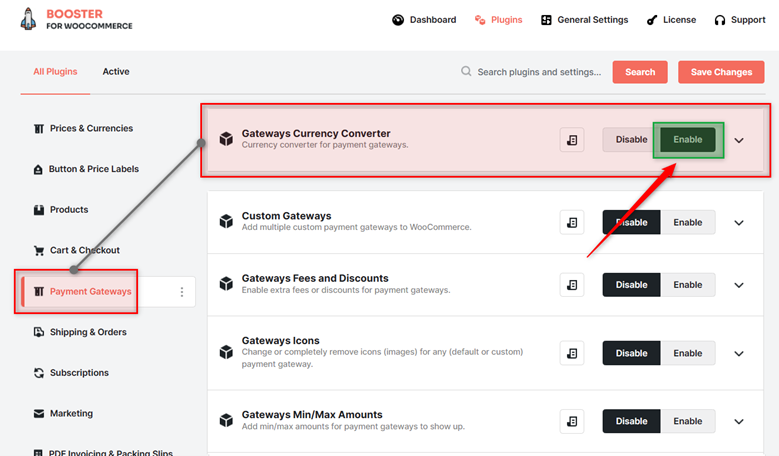Image resolution: width=779 pixels, height=456 pixels.
Task: Click the Booster rocket logo
Action: [x=28, y=19]
